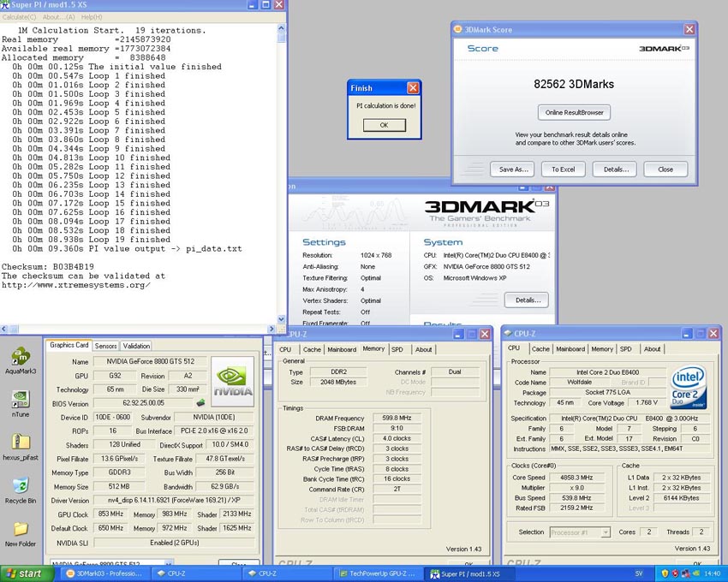The width and height of the screenshot is (728, 582).
Task: Open Cache tab in memory CPU-Z window
Action: pyautogui.click(x=312, y=349)
